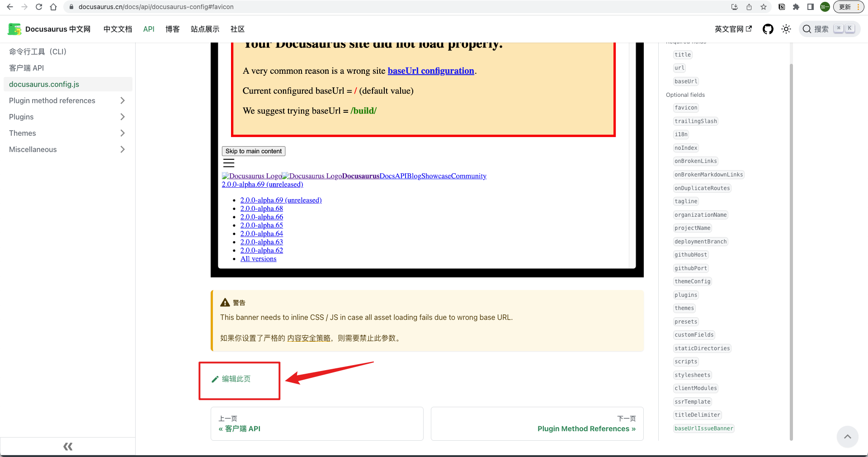This screenshot has width=868, height=457.
Task: Go back with the browser back arrow
Action: tap(10, 7)
